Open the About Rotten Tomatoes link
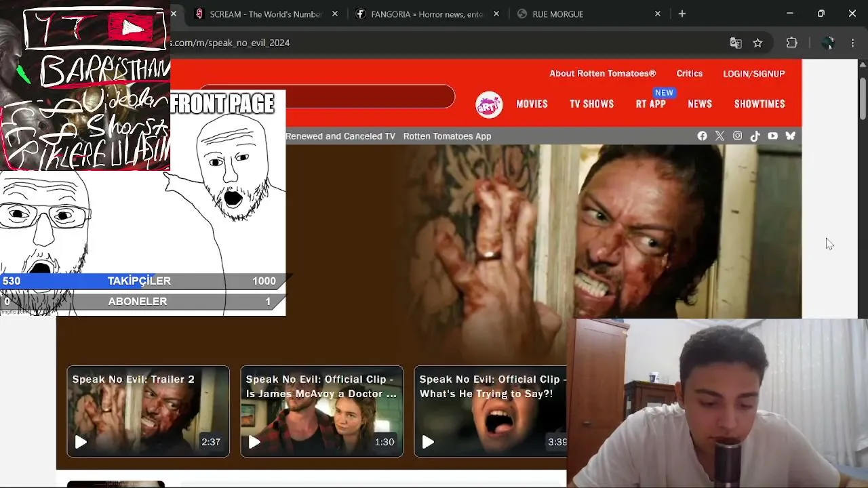Viewport: 868px width, 488px height. (603, 74)
